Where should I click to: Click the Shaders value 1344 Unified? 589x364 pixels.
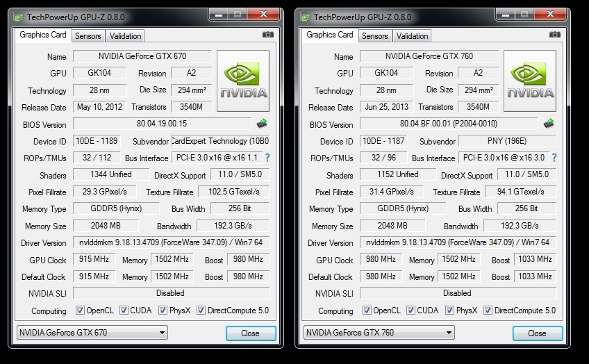111,174
